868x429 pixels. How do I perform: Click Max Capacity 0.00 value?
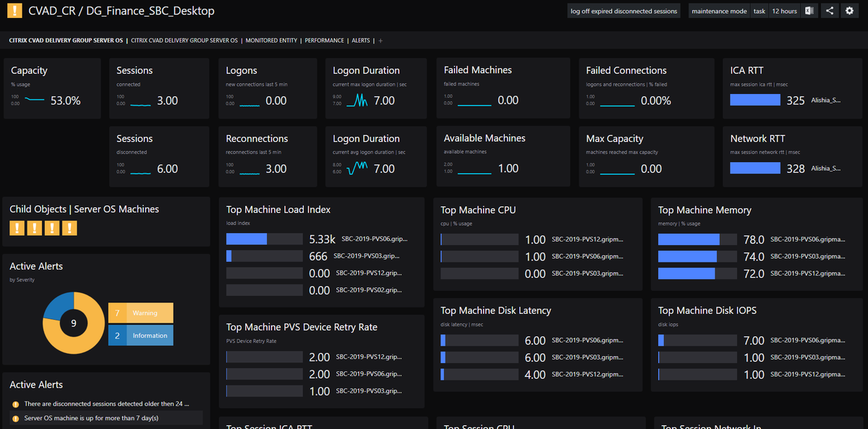pos(651,169)
